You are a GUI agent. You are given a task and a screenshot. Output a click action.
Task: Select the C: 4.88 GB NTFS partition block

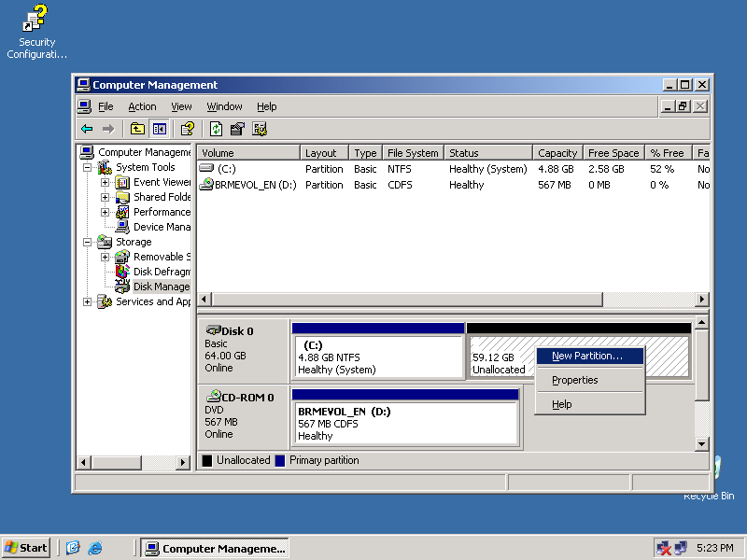[378, 351]
